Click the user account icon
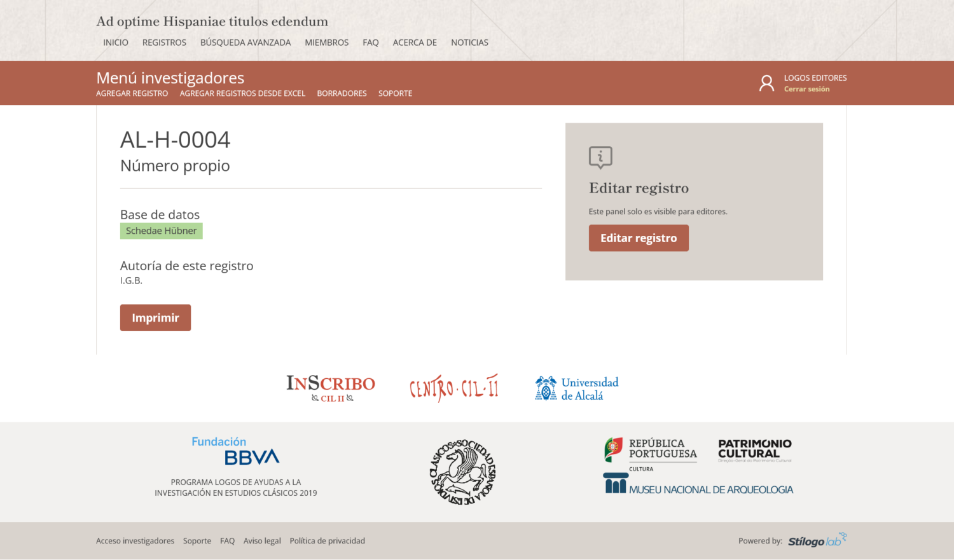Screen dimensions: 954x560 (x=766, y=83)
